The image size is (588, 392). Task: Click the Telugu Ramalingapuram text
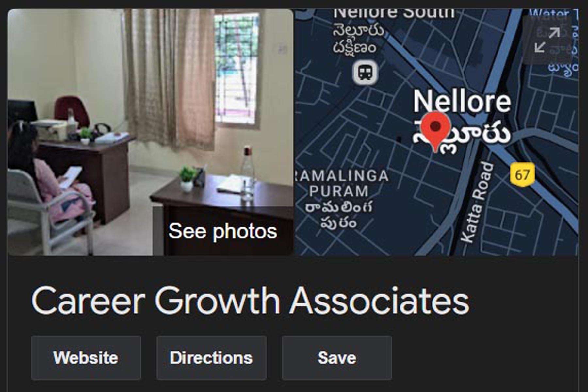pyautogui.click(x=338, y=215)
